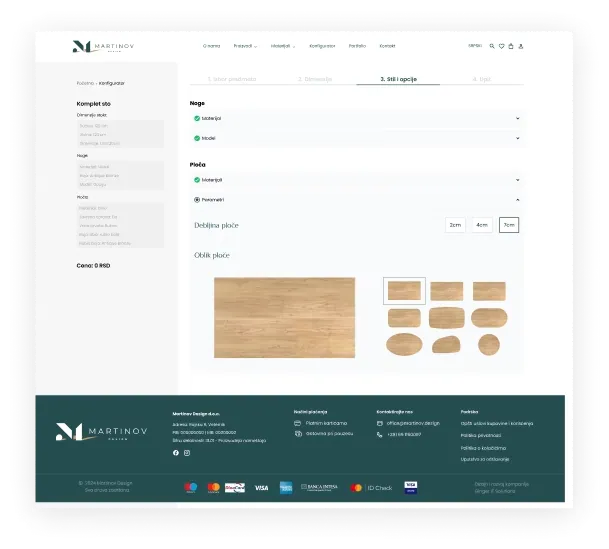
Task: Click the envelope icon beside the office email
Action: (380, 423)
